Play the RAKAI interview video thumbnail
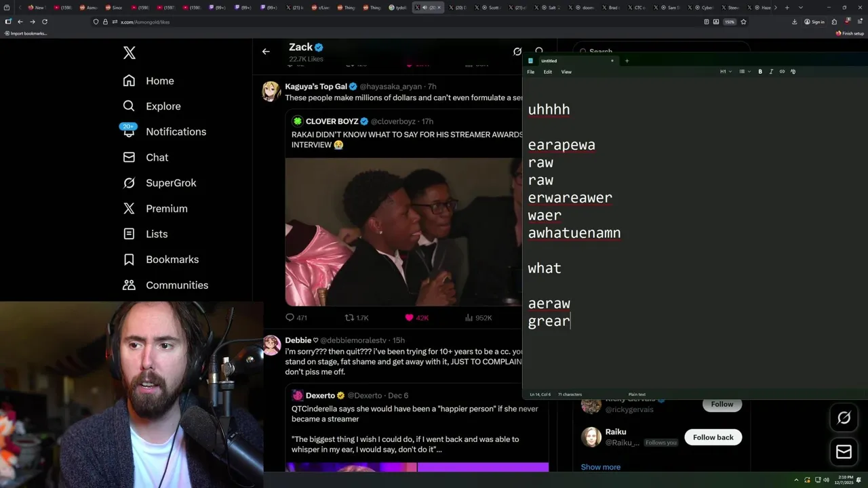Viewport: 868px width, 488px height. click(403, 231)
